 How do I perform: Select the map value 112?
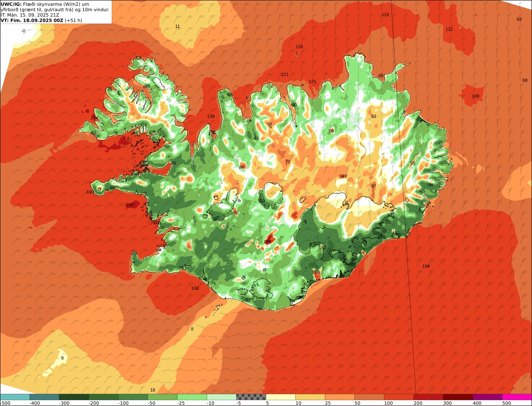pos(449,29)
